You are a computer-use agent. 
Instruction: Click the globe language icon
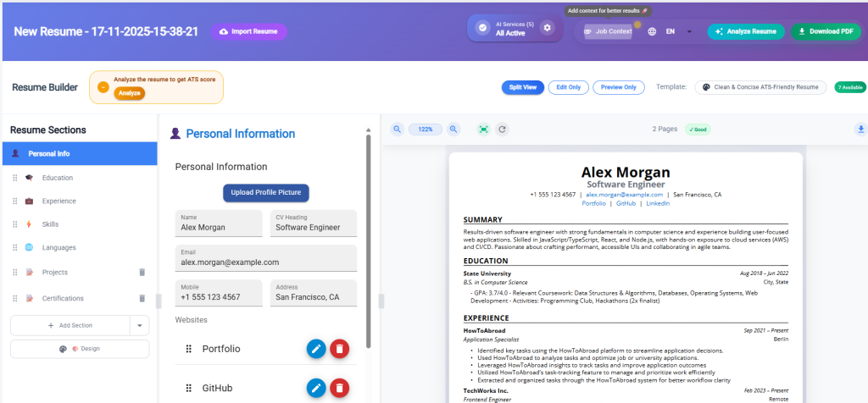coord(652,31)
